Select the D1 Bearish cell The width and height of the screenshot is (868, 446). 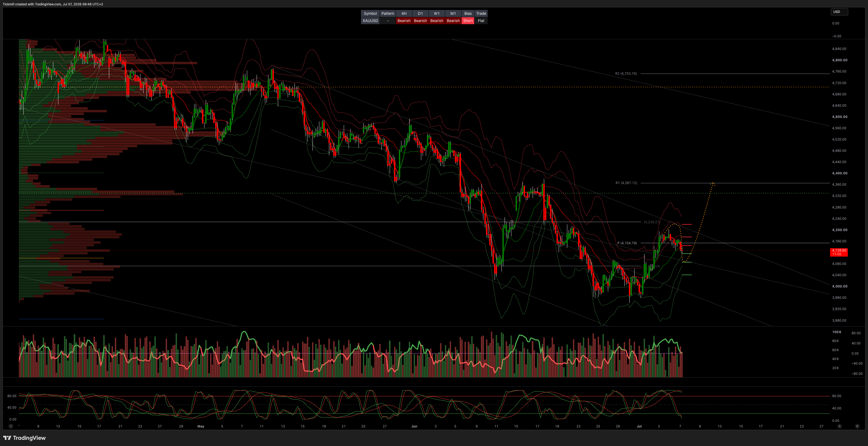(420, 21)
